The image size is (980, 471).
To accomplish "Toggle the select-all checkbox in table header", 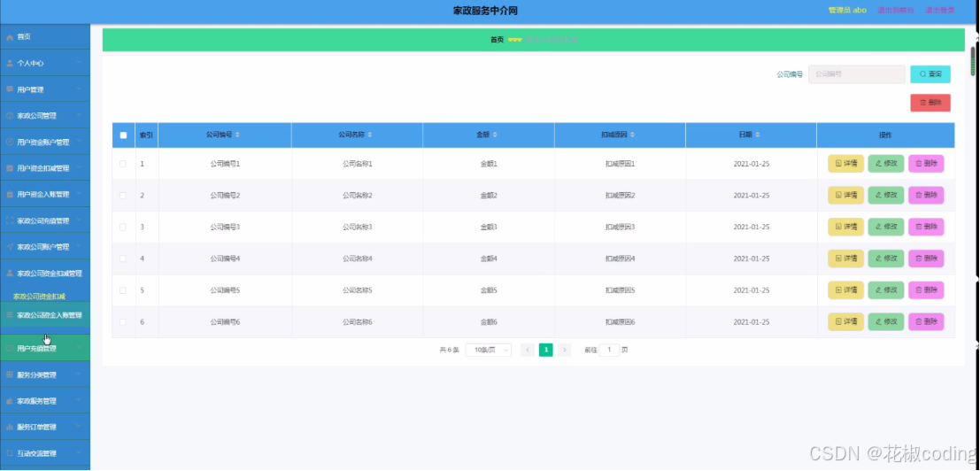I will 123,135.
